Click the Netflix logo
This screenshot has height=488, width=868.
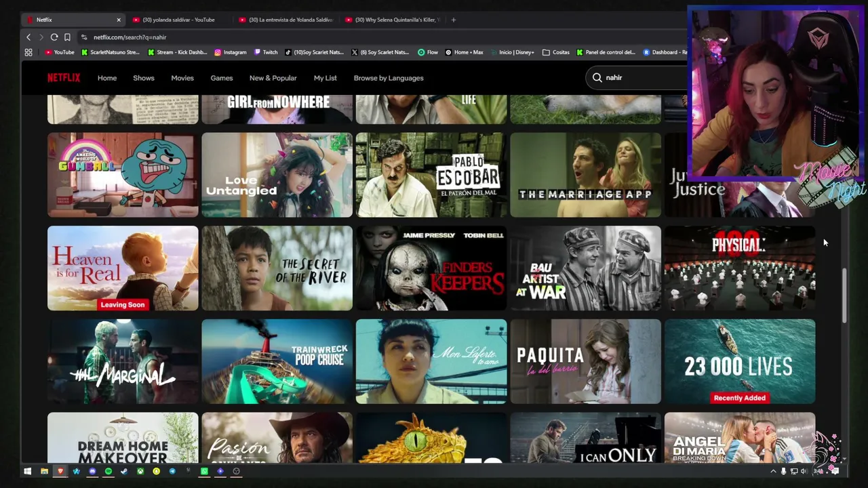click(x=64, y=78)
